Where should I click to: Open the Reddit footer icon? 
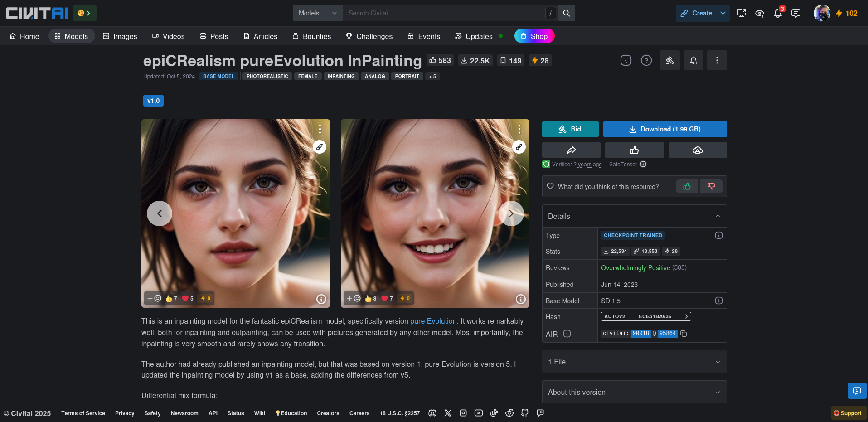509,413
